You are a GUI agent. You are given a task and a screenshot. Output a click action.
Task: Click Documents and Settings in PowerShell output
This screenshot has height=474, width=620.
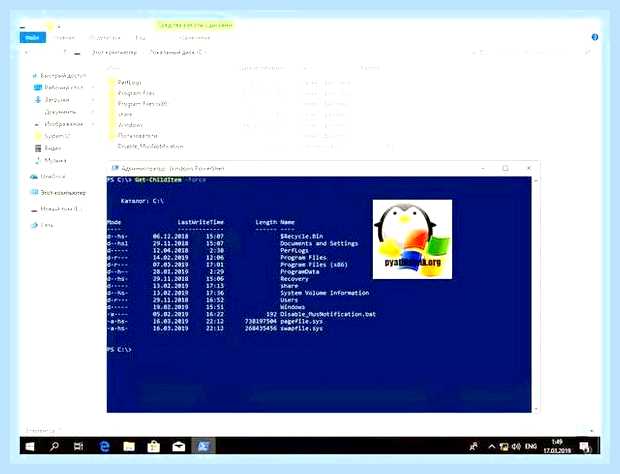tap(319, 244)
